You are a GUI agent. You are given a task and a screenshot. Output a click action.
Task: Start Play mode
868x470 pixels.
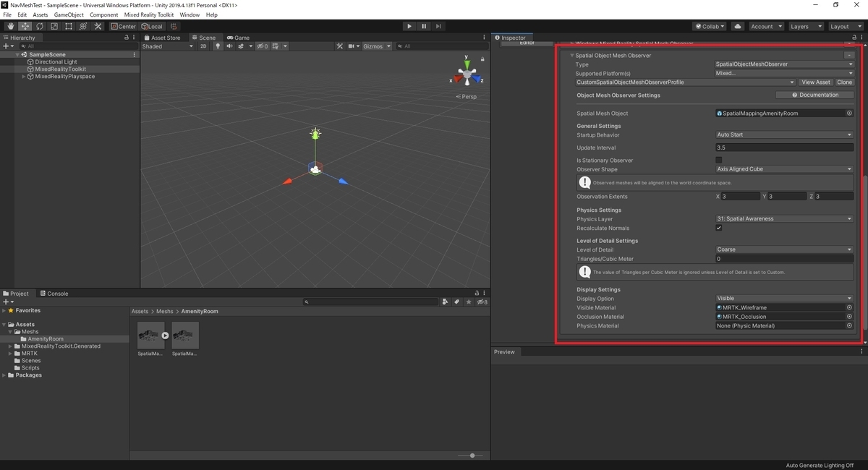[x=409, y=26]
